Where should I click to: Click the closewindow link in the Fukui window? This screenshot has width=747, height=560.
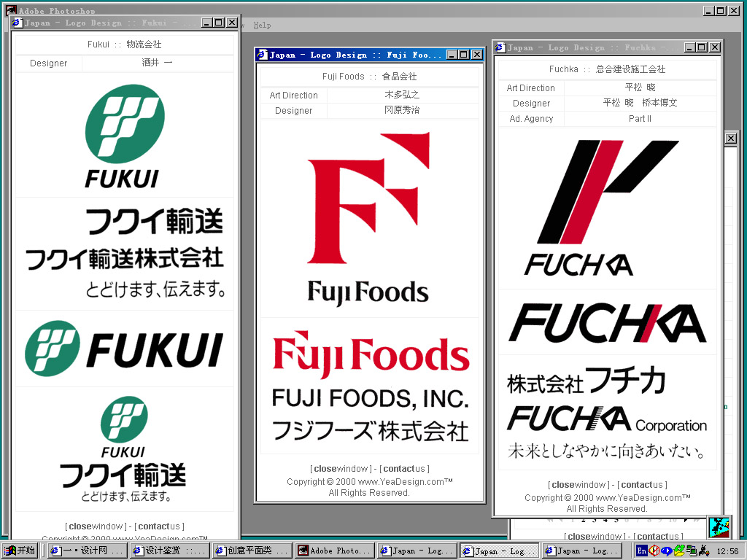click(97, 526)
